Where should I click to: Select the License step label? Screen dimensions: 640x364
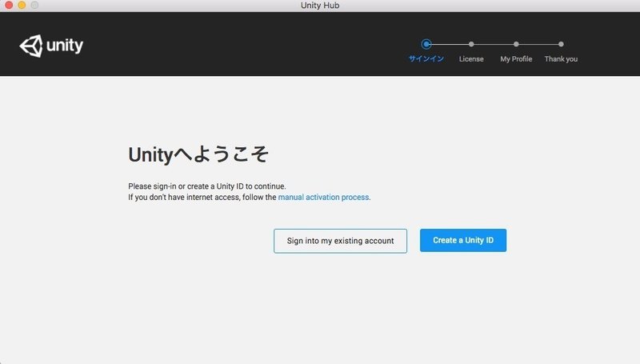471,58
